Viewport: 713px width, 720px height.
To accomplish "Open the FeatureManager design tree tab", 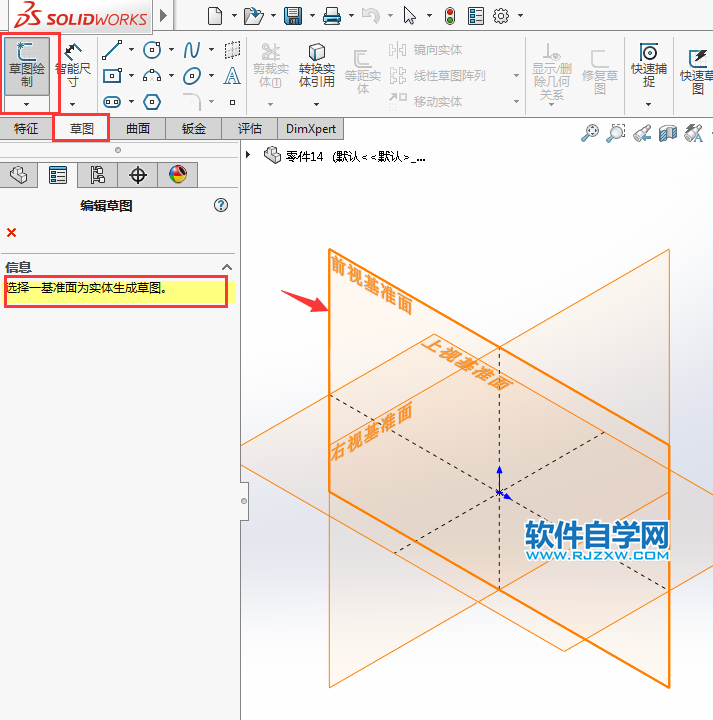I will pyautogui.click(x=18, y=175).
